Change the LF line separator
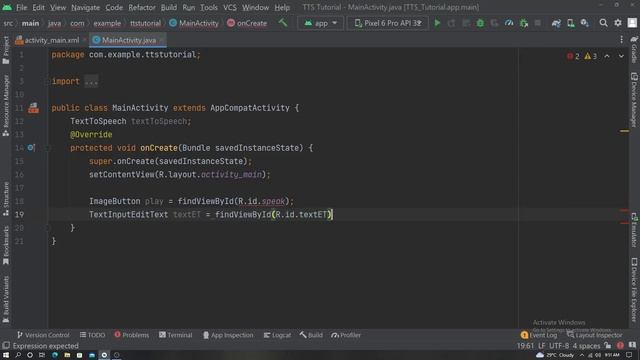The height and width of the screenshot is (360, 640). click(x=542, y=346)
